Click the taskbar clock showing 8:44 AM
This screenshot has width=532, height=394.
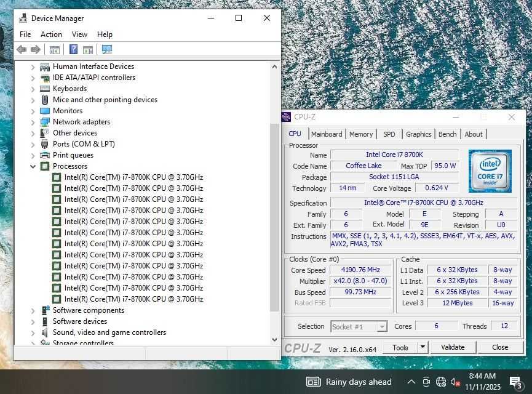[482, 376]
